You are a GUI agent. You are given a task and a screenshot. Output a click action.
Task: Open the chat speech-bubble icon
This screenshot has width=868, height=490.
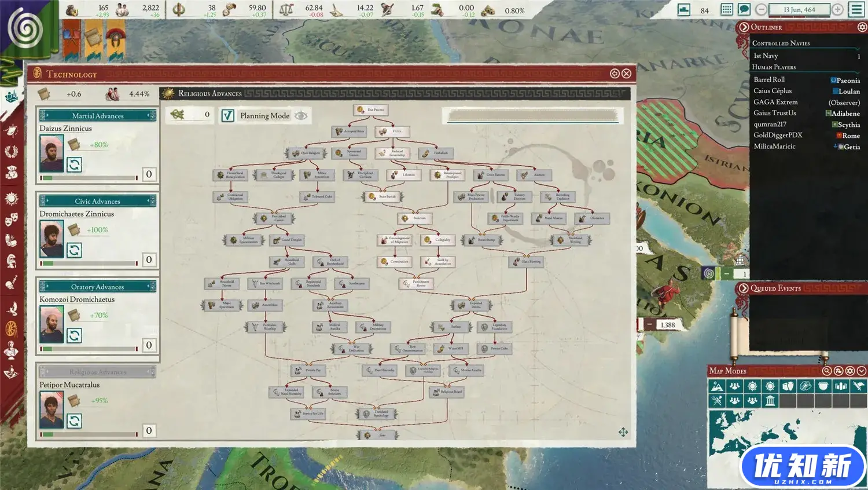pyautogui.click(x=744, y=9)
